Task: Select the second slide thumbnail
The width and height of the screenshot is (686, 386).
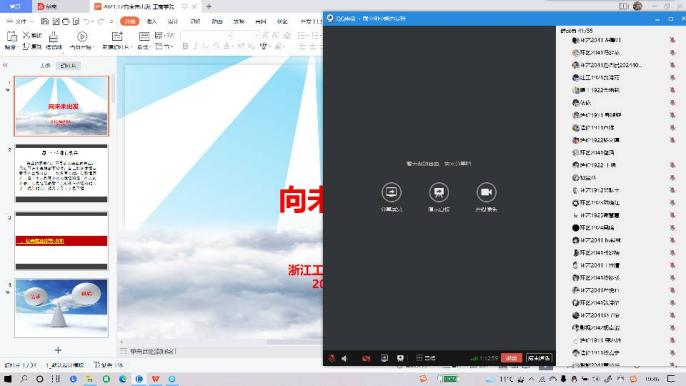Action: 61,173
